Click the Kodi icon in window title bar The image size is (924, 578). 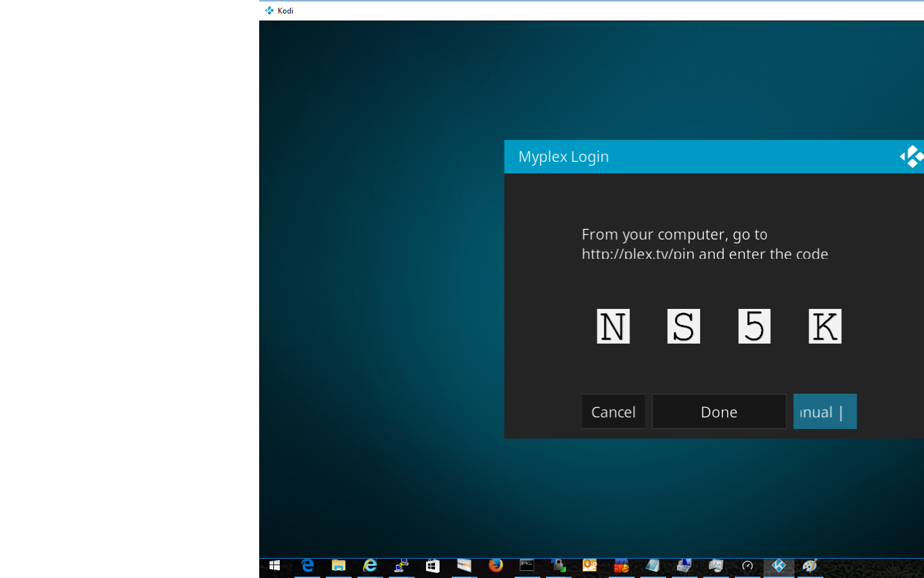(269, 10)
